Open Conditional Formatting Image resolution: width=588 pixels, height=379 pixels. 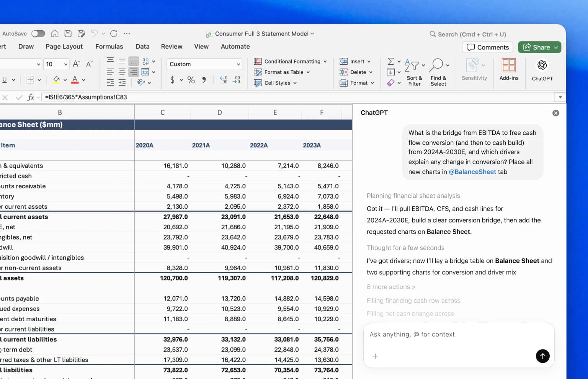290,61
